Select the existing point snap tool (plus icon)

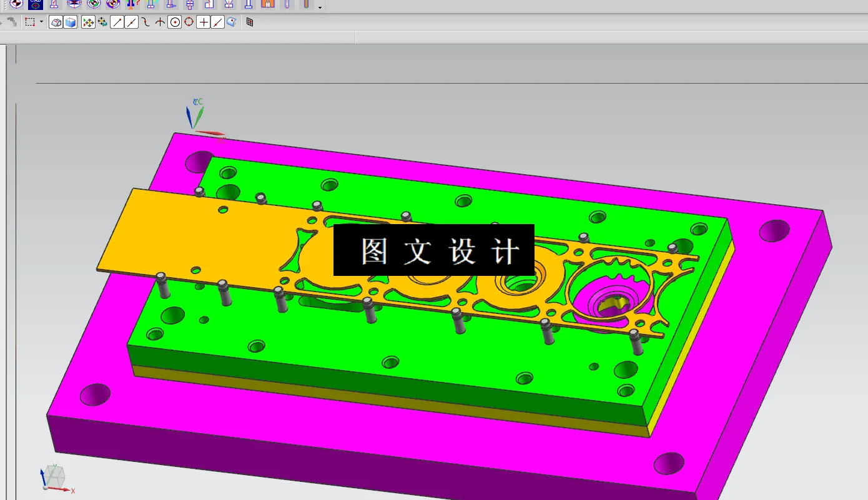click(x=204, y=22)
